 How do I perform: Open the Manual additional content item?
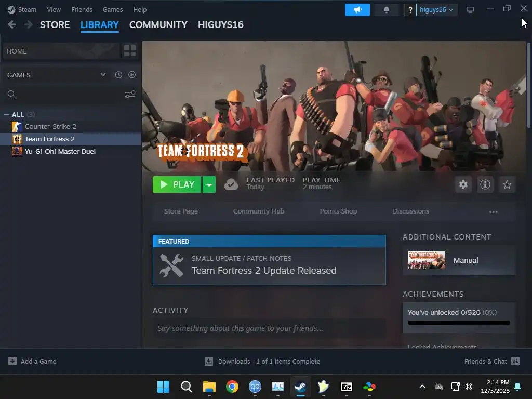[459, 260]
